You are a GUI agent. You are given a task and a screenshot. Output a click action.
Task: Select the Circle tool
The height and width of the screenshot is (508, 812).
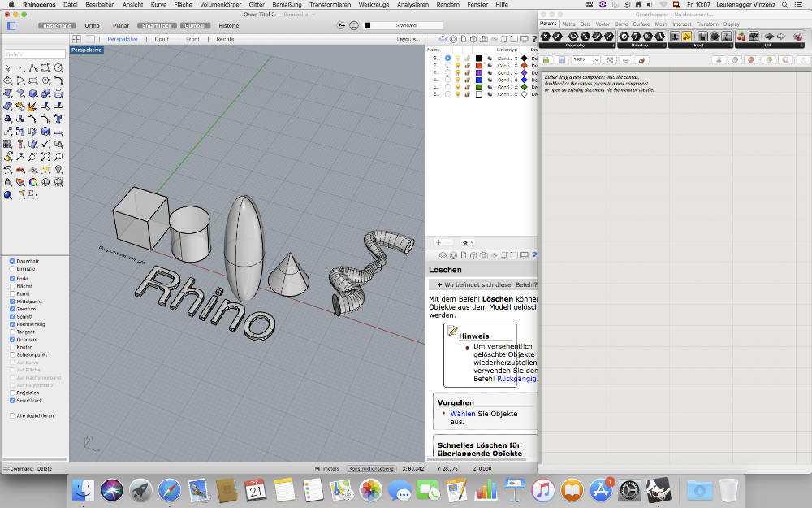(58, 68)
